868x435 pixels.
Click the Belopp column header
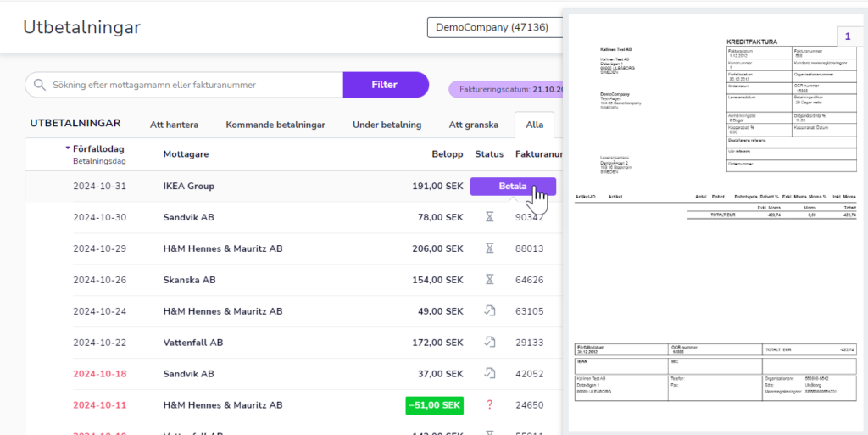448,154
